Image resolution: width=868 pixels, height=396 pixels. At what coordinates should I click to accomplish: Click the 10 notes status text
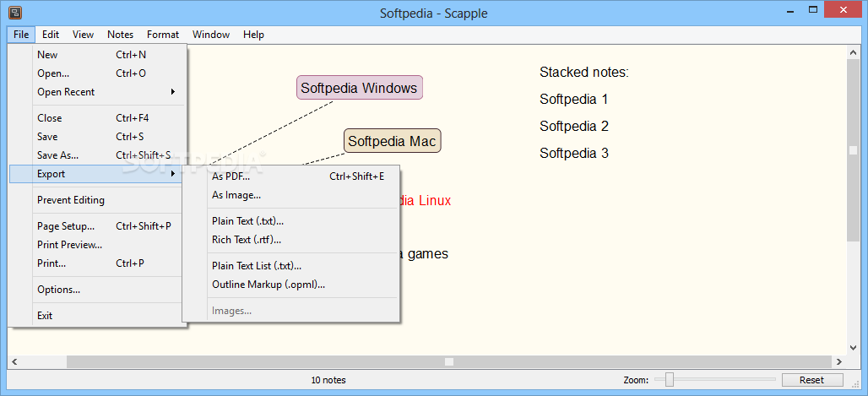pos(328,380)
